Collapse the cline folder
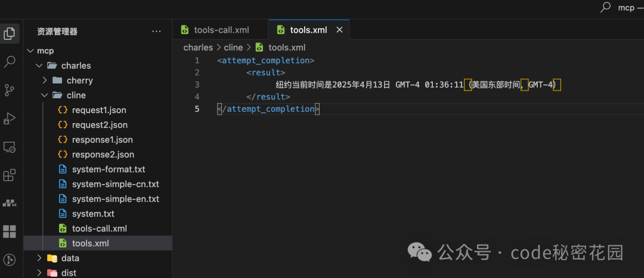Image resolution: width=644 pixels, height=278 pixels. pos(45,95)
